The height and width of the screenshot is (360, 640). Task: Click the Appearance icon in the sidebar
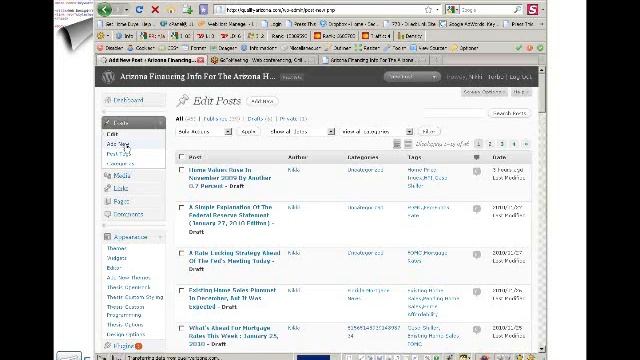108,237
